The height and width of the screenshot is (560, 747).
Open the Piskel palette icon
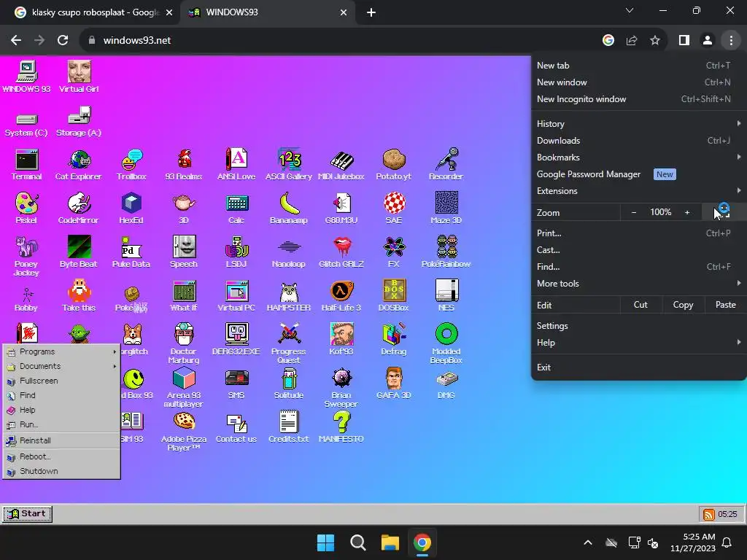pyautogui.click(x=26, y=208)
